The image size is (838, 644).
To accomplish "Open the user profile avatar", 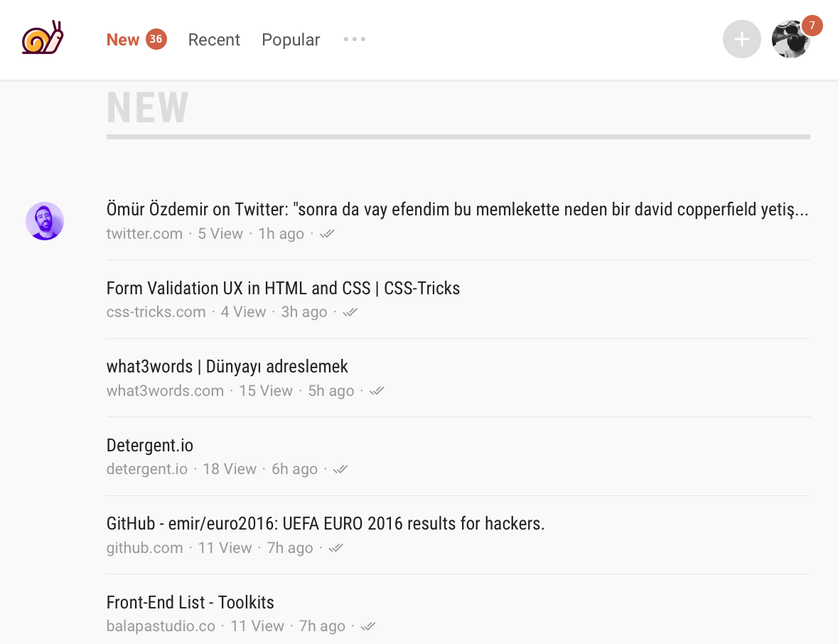I will click(790, 40).
